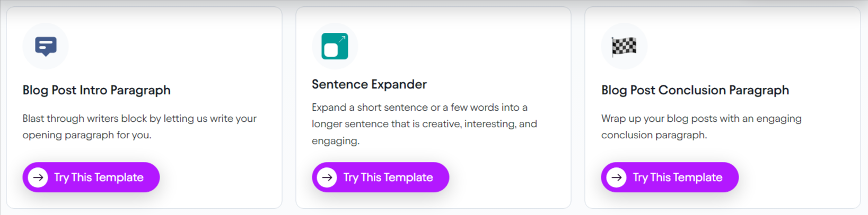
Task: Click the checkered flag icon
Action: pyautogui.click(x=624, y=47)
